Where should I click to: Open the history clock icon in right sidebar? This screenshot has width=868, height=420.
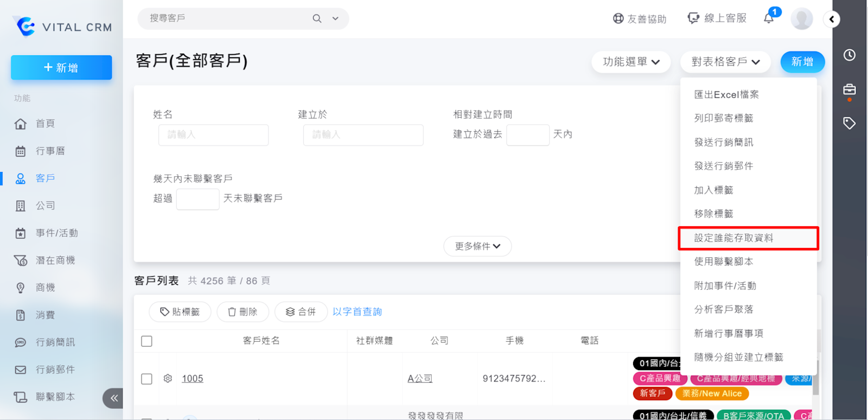point(850,55)
